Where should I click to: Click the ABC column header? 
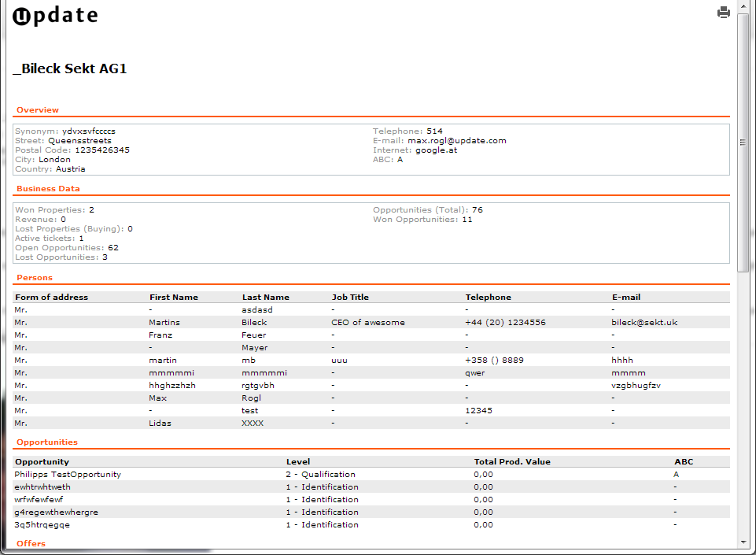(684, 462)
